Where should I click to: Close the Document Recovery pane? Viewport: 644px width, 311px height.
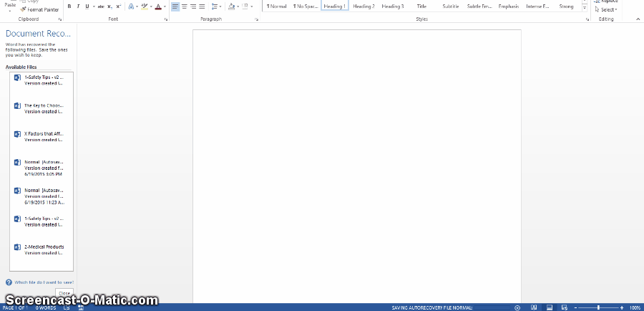click(64, 293)
